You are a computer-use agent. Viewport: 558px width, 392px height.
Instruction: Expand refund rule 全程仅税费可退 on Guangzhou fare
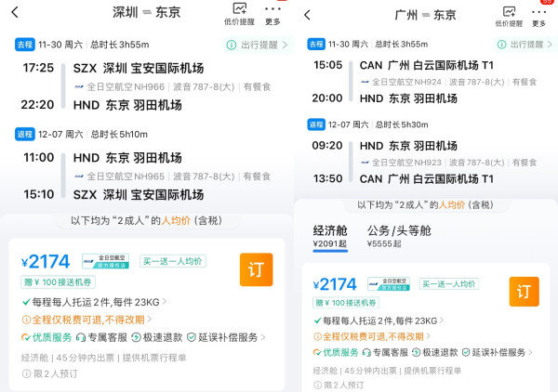click(x=372, y=336)
